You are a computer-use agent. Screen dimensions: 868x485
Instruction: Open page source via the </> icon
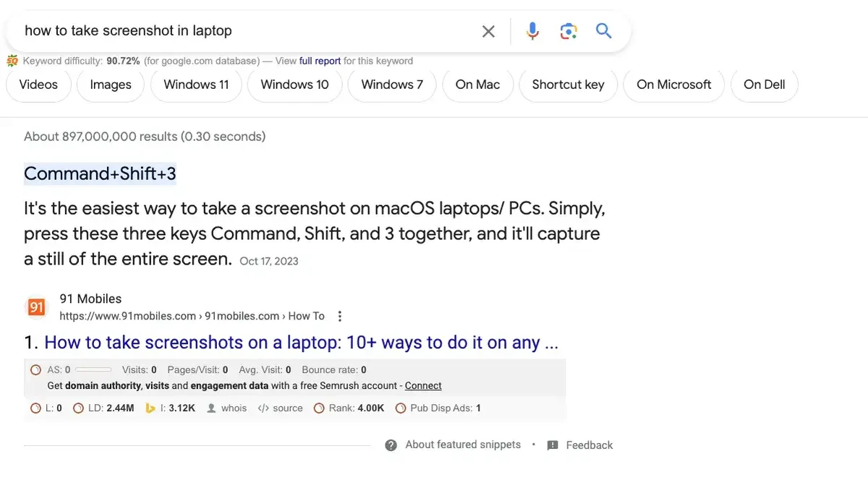(263, 408)
